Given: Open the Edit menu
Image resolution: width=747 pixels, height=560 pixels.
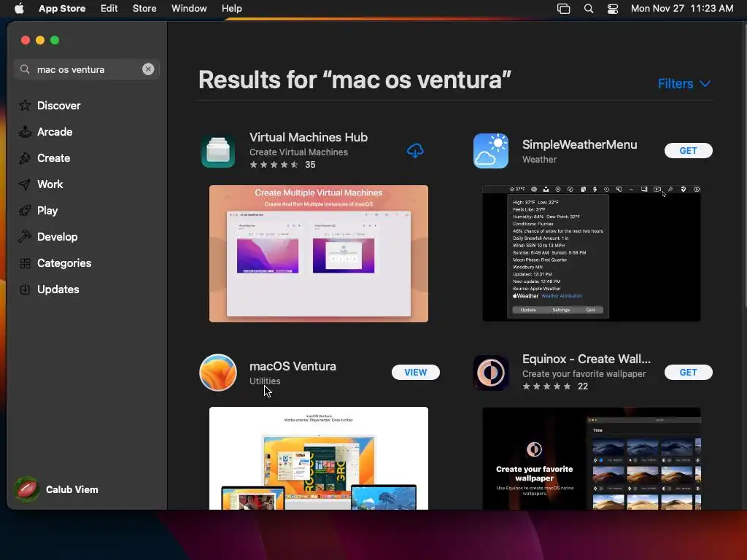Looking at the screenshot, I should point(109,8).
